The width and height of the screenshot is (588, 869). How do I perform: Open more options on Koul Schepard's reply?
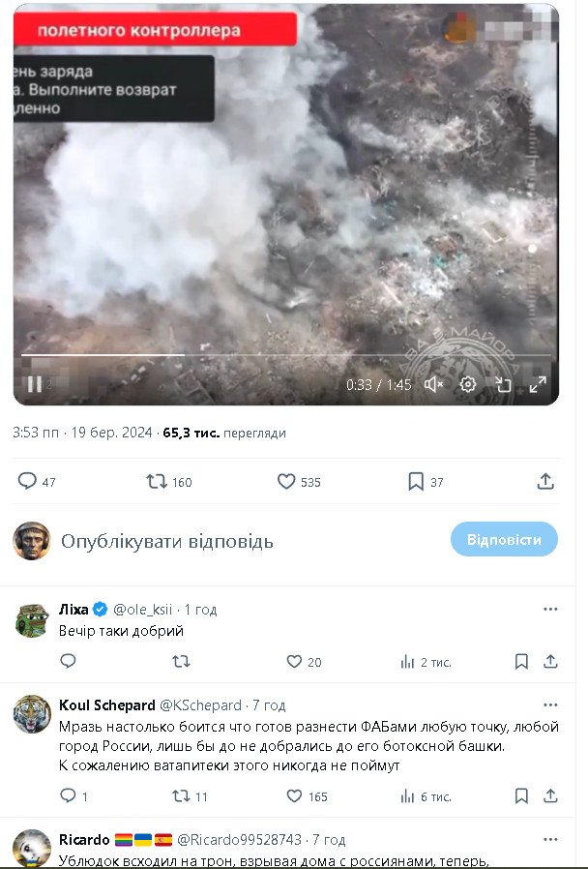tap(550, 704)
